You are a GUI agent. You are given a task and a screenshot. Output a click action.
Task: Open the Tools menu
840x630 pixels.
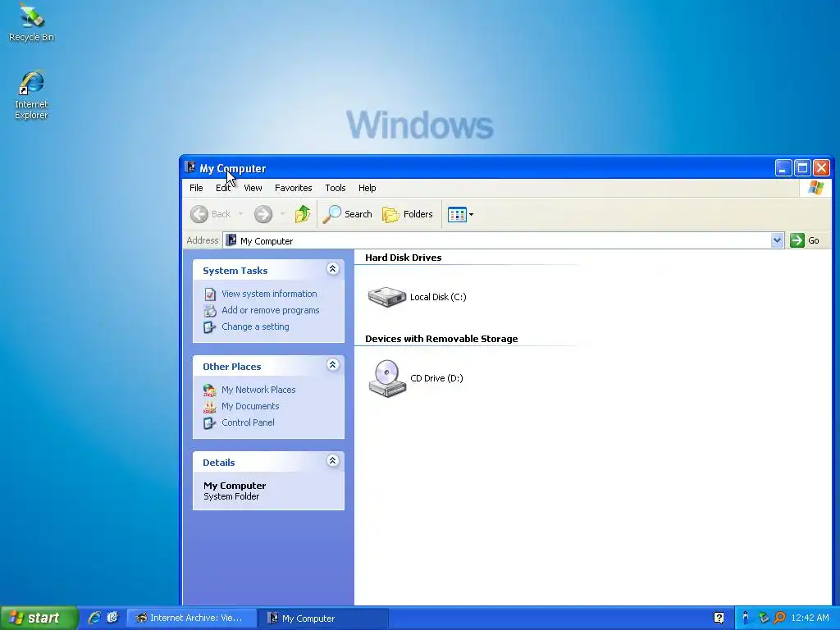[336, 188]
